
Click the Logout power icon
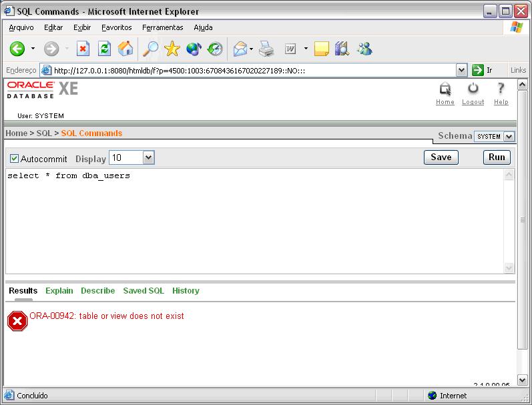point(473,89)
